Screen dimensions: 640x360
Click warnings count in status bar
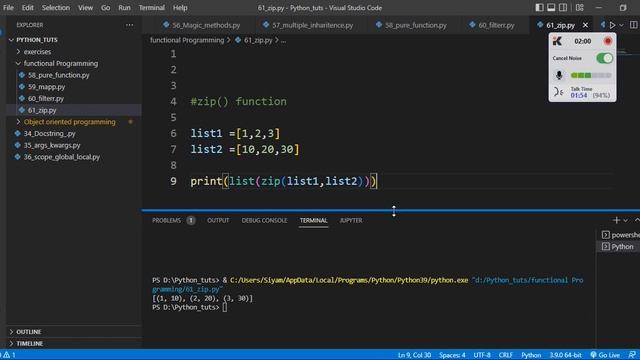coord(9,355)
